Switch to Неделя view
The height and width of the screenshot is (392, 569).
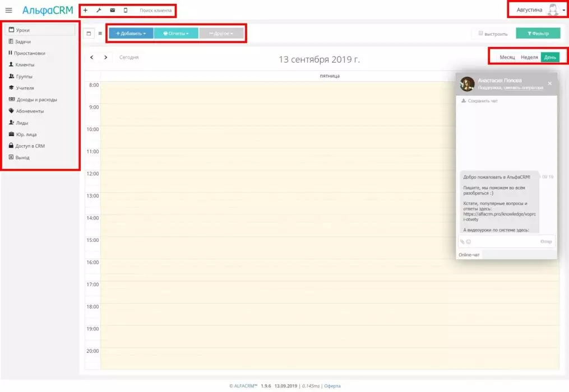click(x=529, y=57)
